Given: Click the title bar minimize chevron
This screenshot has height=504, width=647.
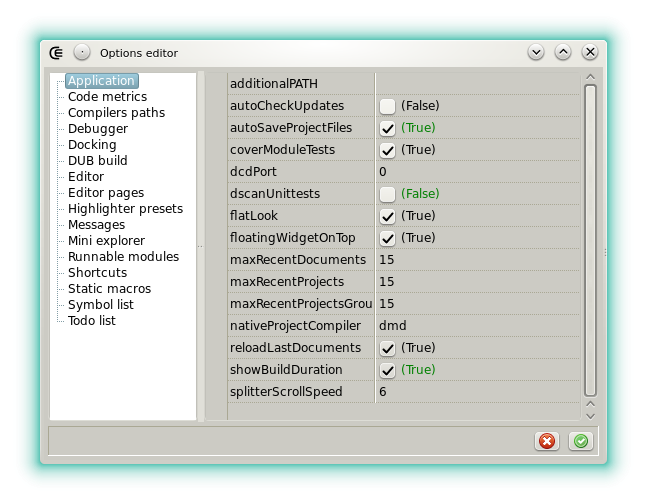Looking at the screenshot, I should (536, 52).
